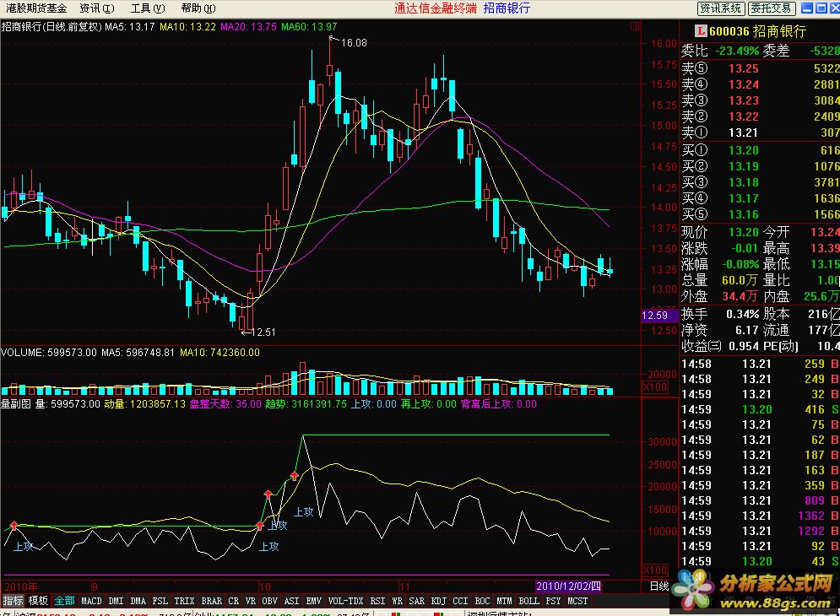This screenshot has height=616, width=840.
Task: Click the 14:59 trade row with 1362
Action: click(760, 516)
